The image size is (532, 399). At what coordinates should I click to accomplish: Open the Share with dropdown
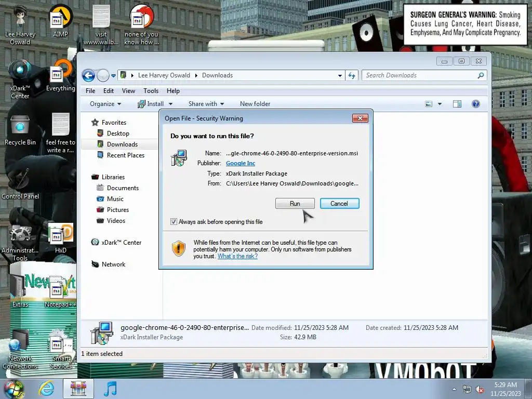pyautogui.click(x=206, y=104)
